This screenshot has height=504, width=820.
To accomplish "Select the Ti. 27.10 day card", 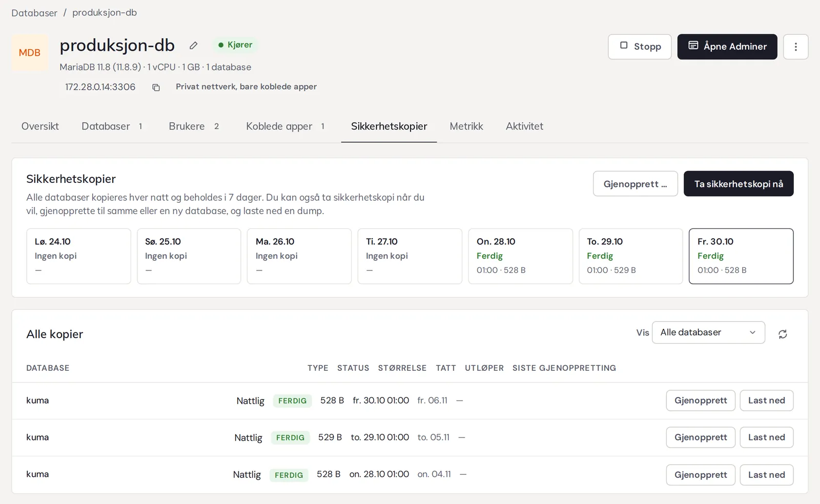I will coord(409,256).
